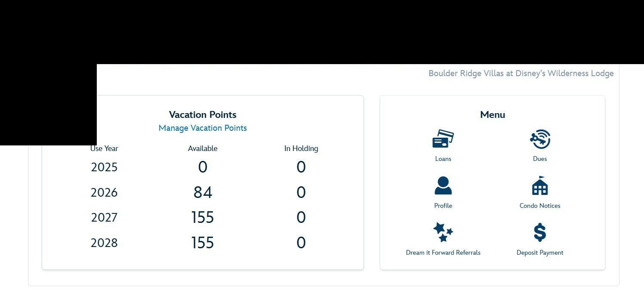Click the Loans menu label

click(443, 159)
